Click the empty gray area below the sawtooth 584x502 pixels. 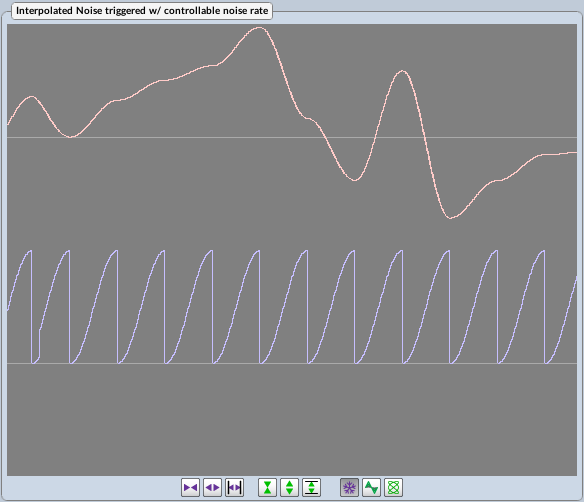[x=292, y=419]
